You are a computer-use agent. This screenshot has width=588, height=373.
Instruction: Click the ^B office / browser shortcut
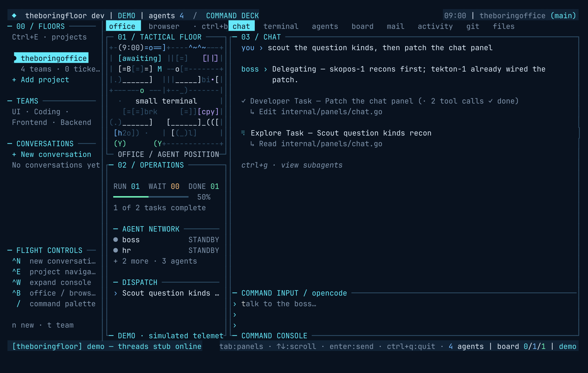point(54,293)
